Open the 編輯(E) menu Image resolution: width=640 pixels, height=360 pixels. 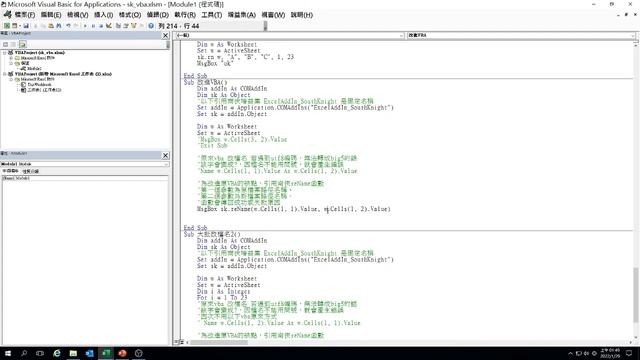51,15
